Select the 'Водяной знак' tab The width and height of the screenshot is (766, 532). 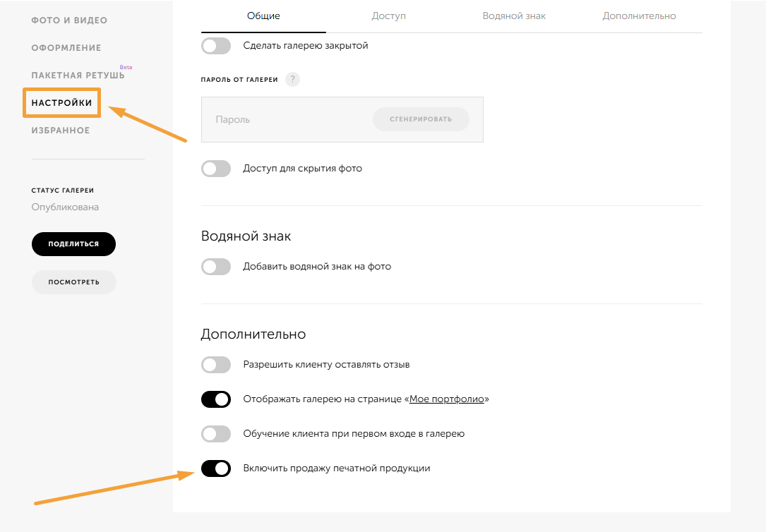514,16
